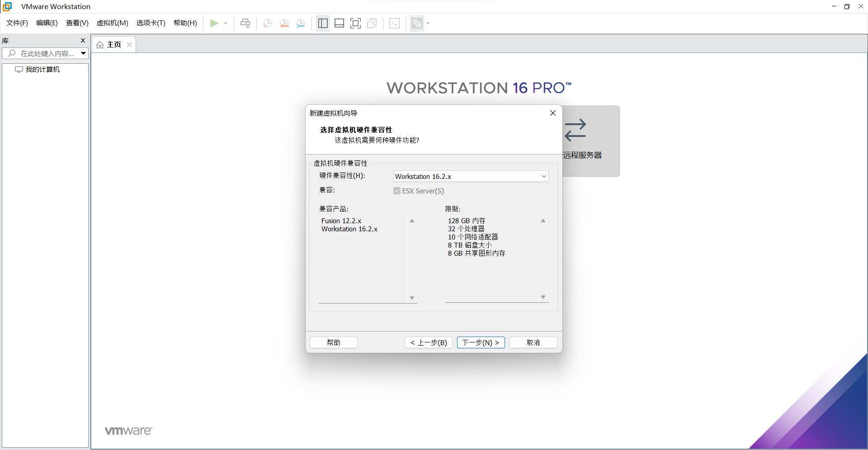Click the remote server arrows tile on the home page
Screen dimensions: 868x450
(x=591, y=141)
